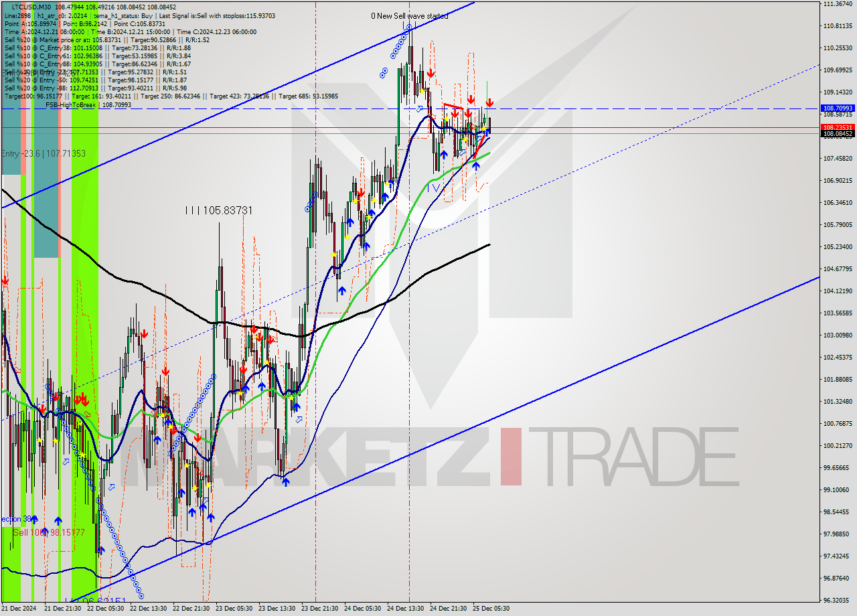
Task: Click the 96.32035 price axis label
Action: 838,600
